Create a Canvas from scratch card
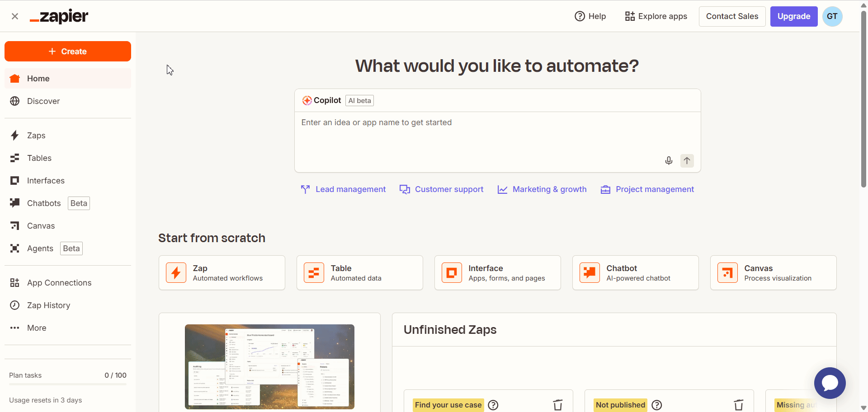The height and width of the screenshot is (412, 868). (774, 273)
